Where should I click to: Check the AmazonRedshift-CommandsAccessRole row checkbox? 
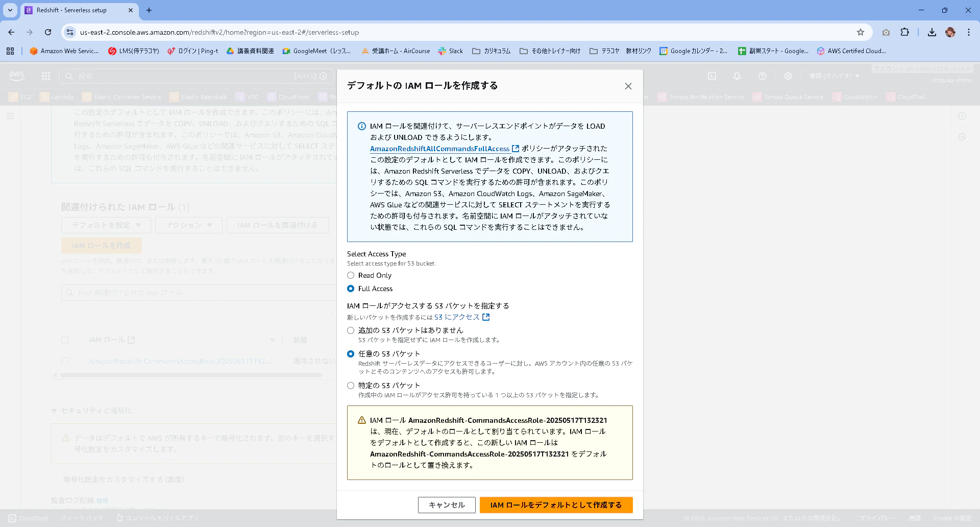(65, 361)
